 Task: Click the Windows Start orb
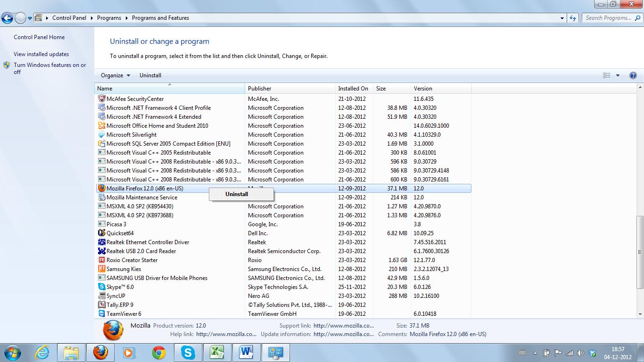click(x=12, y=353)
